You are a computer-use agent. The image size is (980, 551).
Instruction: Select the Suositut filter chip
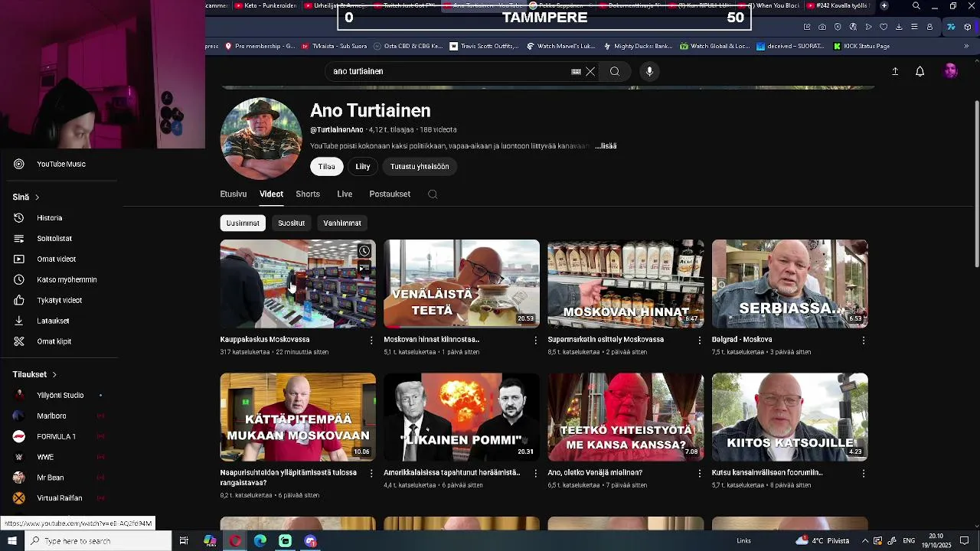(291, 223)
